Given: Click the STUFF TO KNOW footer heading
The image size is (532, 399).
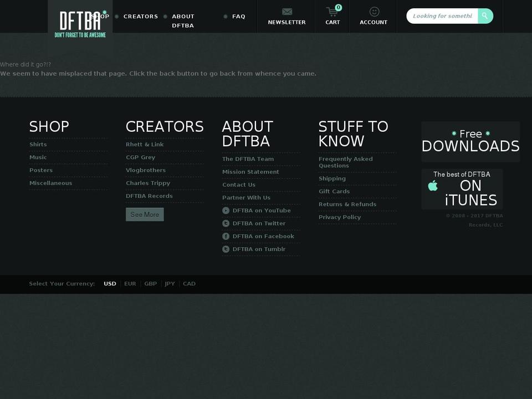Looking at the screenshot, I should [353, 134].
